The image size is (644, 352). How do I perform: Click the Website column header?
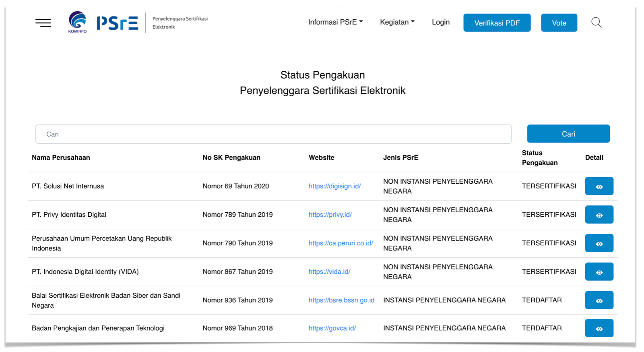pos(321,157)
